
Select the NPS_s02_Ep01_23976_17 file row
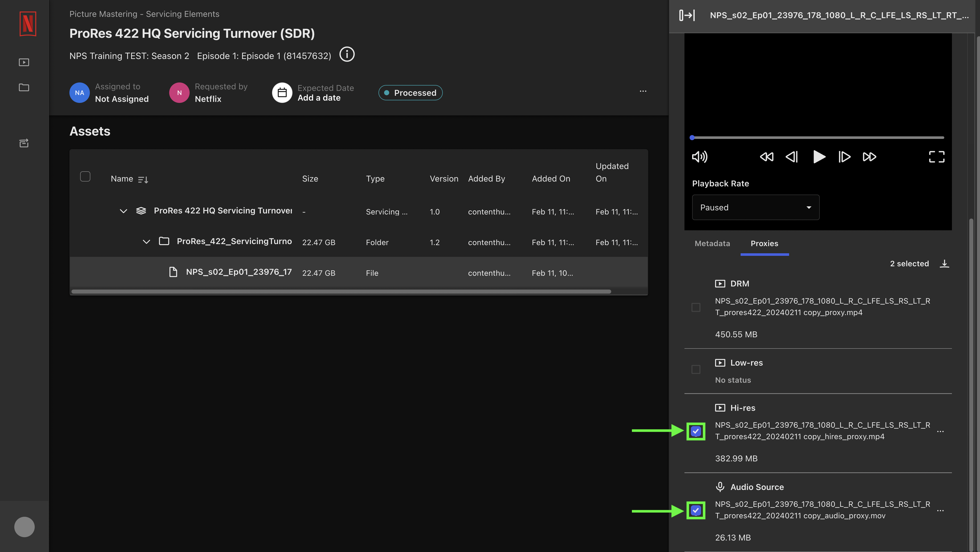click(x=358, y=272)
